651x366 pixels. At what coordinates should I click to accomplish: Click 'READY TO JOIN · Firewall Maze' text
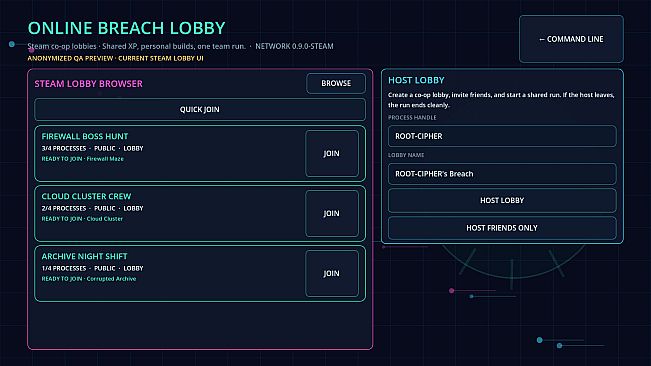pyautogui.click(x=83, y=159)
